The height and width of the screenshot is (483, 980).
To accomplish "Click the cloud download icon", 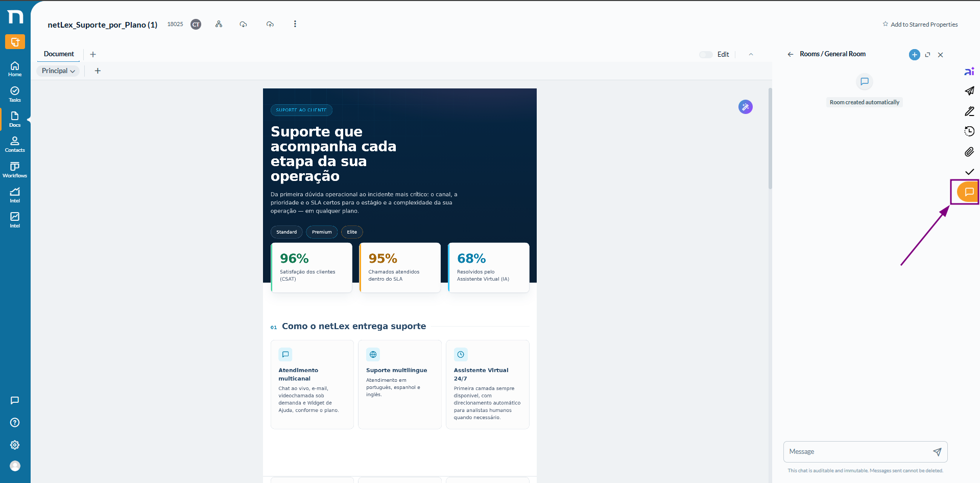I will 244,24.
